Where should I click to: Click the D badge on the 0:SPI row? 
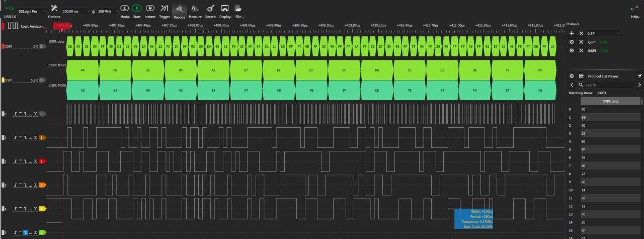pos(42,80)
